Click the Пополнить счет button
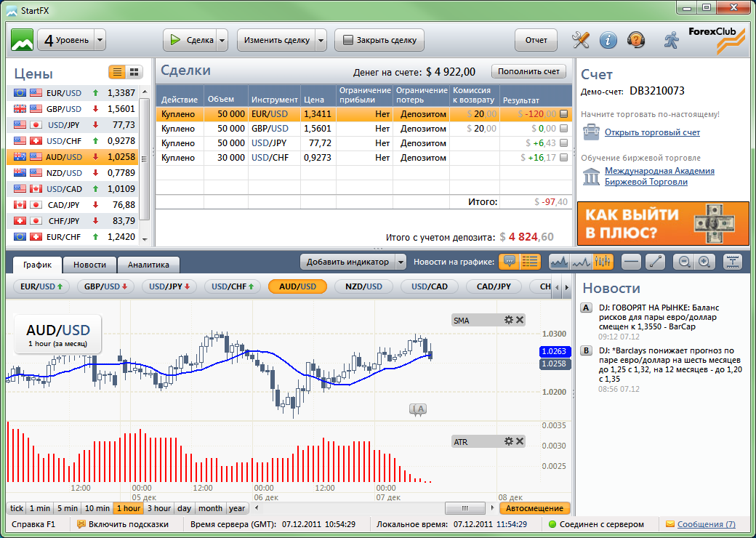Screen dimensions: 756x538 [528, 71]
